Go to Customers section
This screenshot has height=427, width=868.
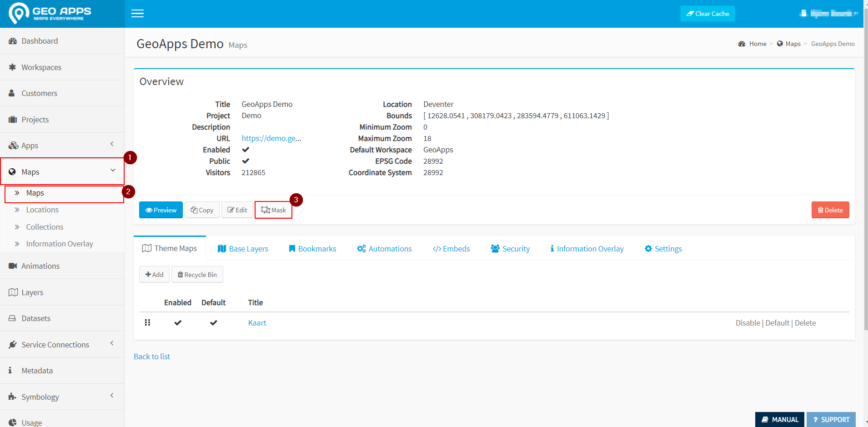62,93
